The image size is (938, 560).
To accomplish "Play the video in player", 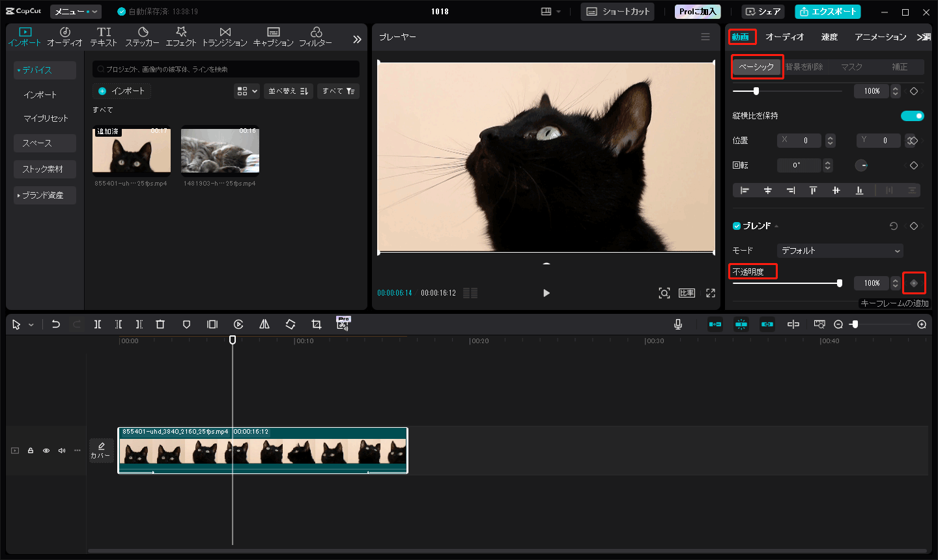I will [547, 293].
